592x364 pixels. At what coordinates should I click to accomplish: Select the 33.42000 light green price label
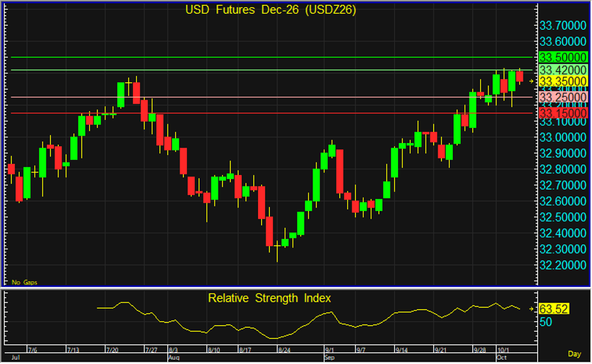pyautogui.click(x=563, y=70)
